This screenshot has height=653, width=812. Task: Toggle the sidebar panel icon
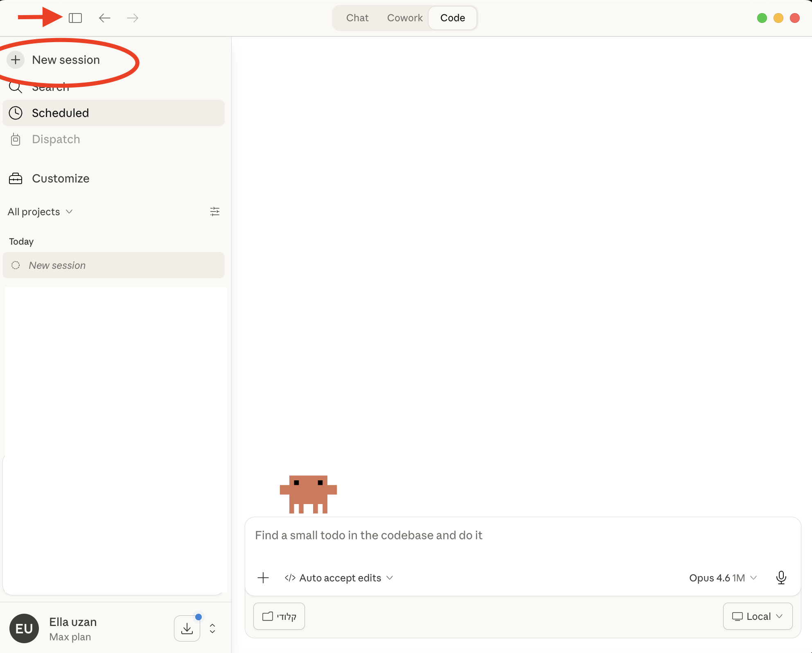75,18
